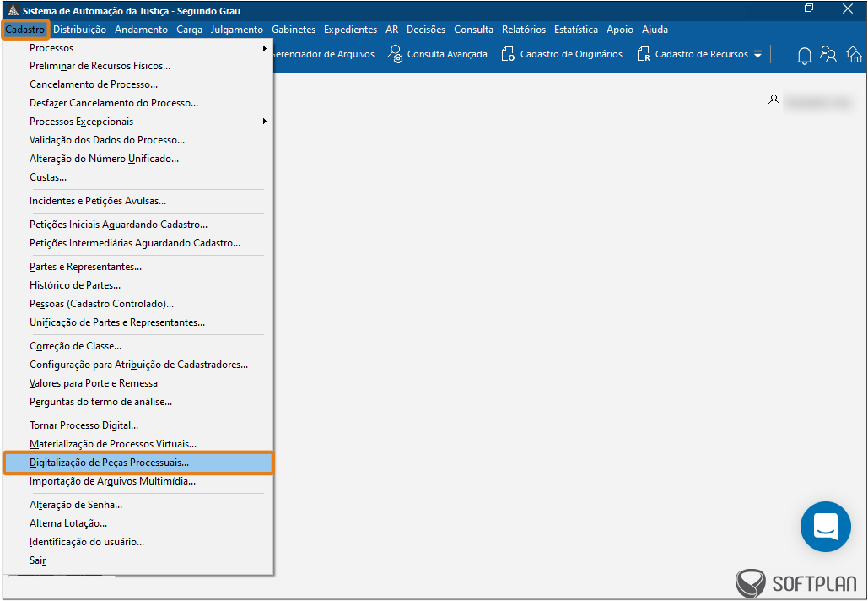Open Correção de Classe

tap(138, 346)
